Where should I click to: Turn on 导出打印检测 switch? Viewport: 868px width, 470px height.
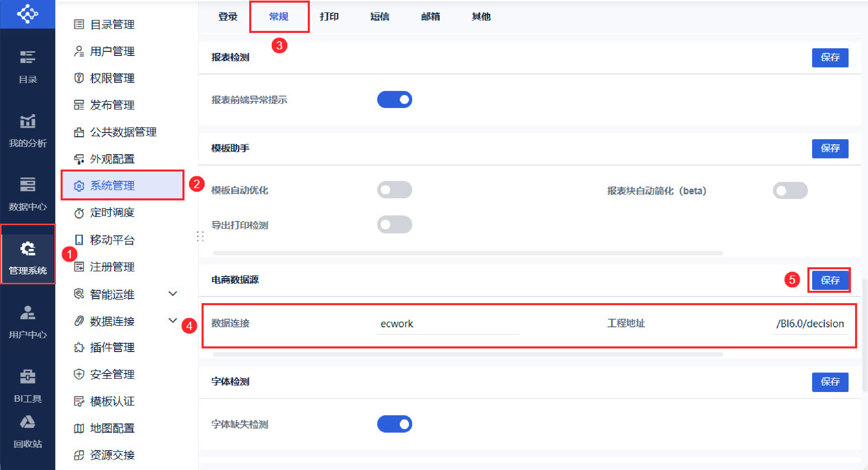394,225
